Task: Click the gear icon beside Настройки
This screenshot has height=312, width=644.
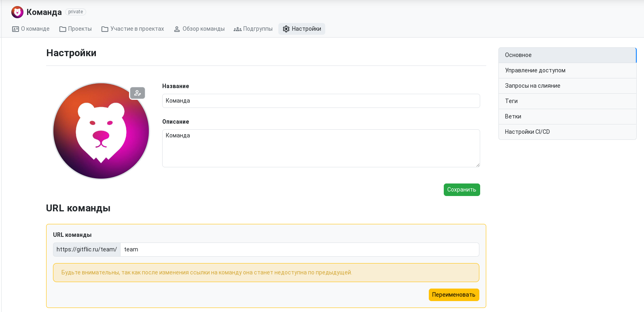Action: [x=286, y=29]
